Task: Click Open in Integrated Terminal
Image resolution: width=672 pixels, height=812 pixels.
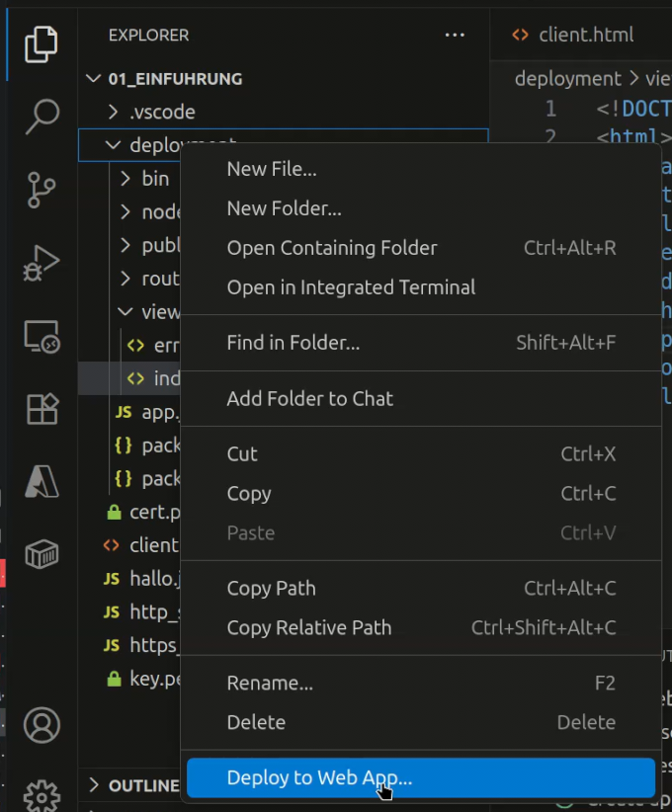Action: click(351, 287)
